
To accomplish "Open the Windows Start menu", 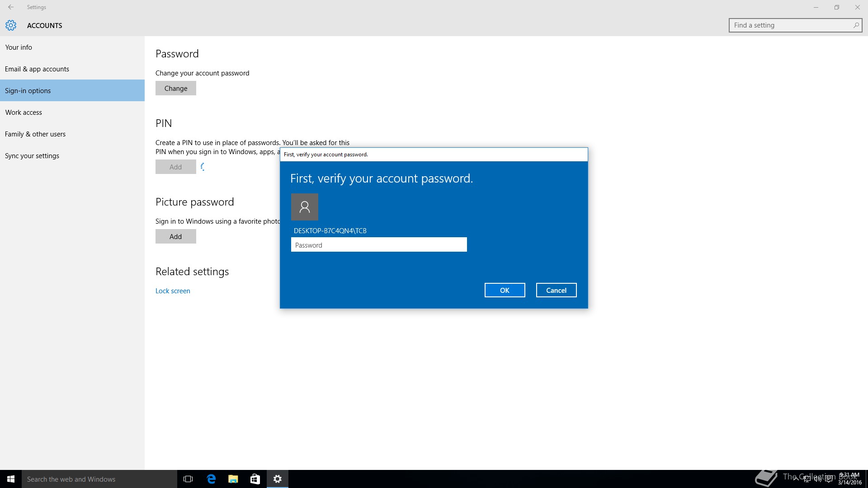I will pyautogui.click(x=11, y=479).
